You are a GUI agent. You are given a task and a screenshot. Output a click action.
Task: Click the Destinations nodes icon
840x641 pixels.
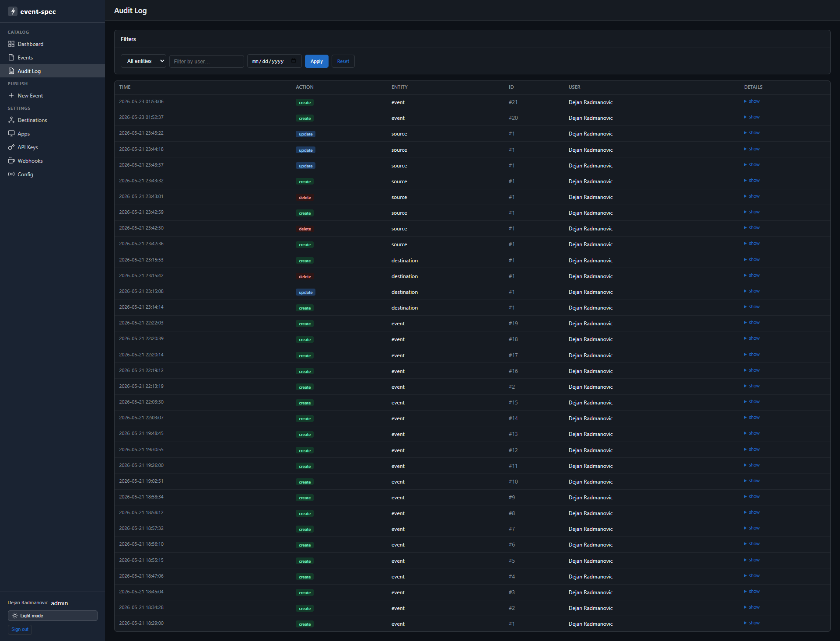tap(11, 120)
